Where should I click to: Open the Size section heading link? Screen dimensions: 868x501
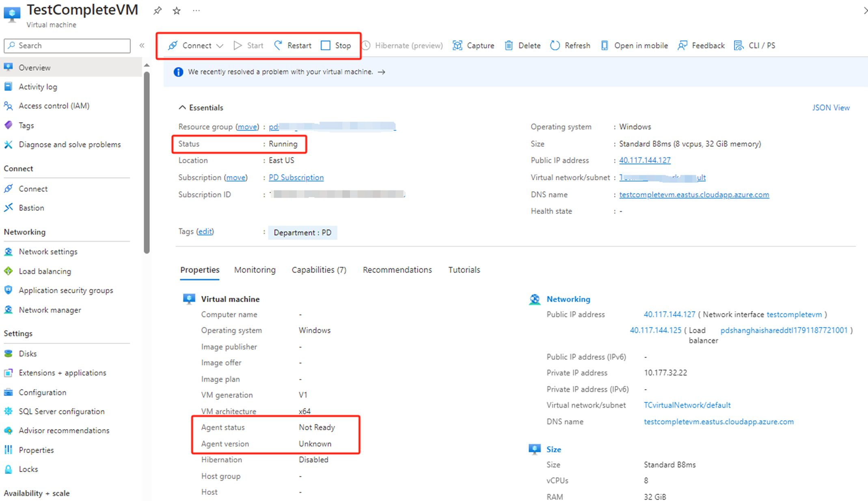[554, 449]
